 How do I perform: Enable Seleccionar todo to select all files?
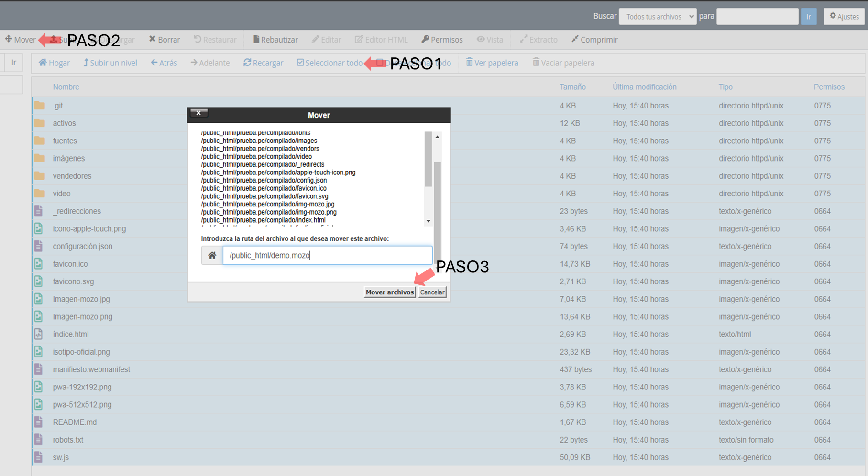330,63
